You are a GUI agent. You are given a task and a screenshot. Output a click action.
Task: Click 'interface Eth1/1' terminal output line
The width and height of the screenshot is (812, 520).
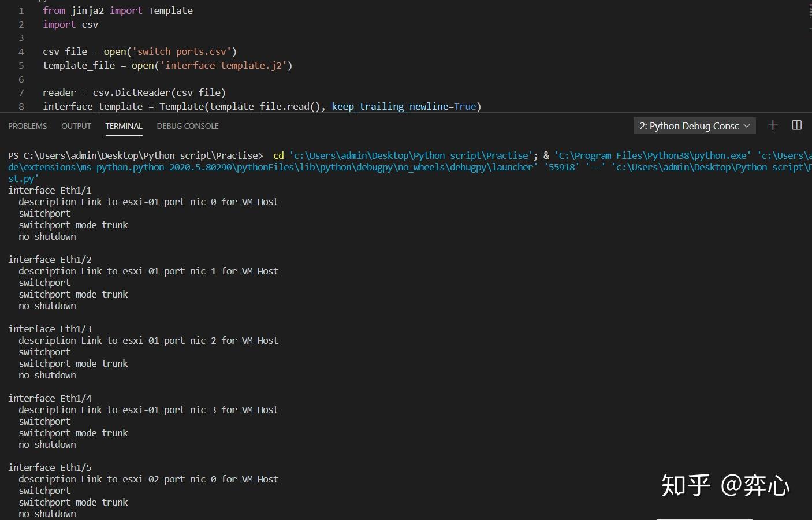click(50, 190)
